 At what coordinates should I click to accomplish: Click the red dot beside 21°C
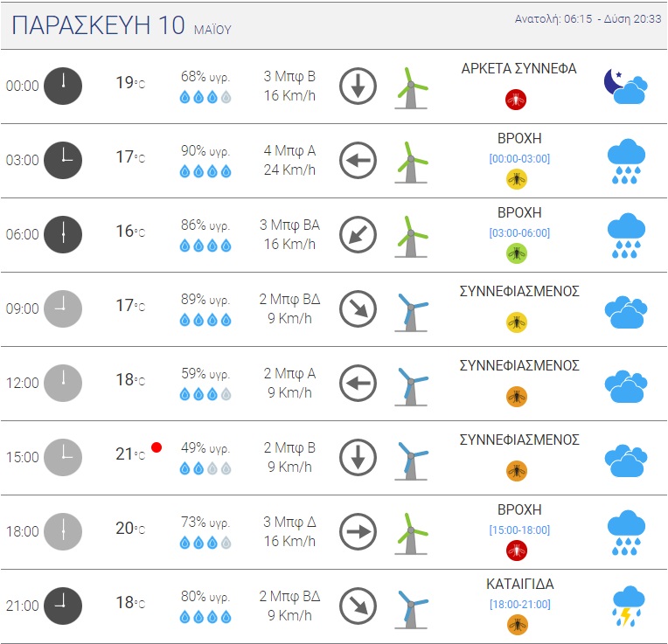[157, 447]
